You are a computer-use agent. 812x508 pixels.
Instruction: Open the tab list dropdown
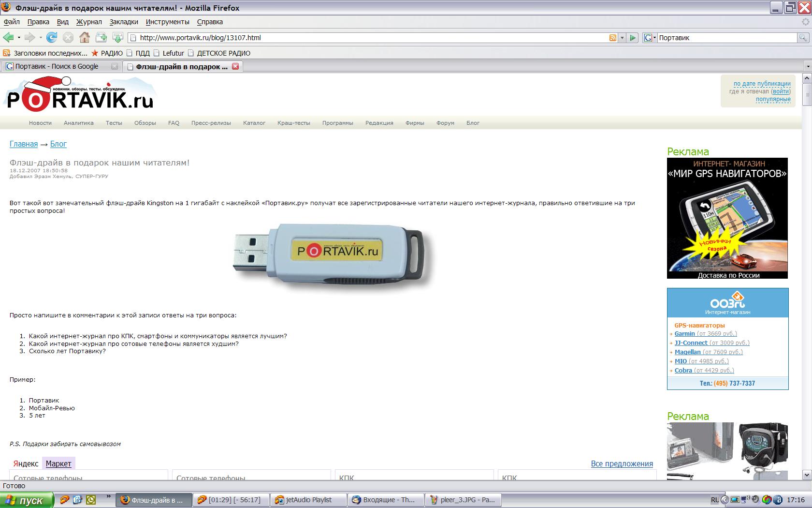click(x=807, y=66)
